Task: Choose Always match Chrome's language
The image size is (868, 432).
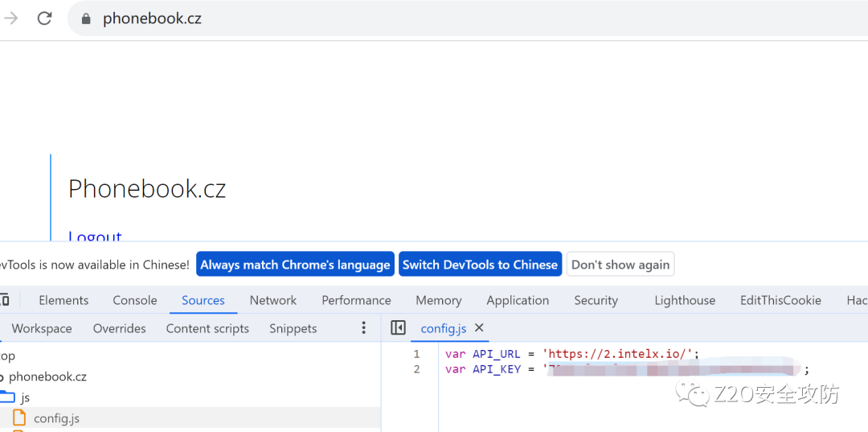Action: pos(295,265)
